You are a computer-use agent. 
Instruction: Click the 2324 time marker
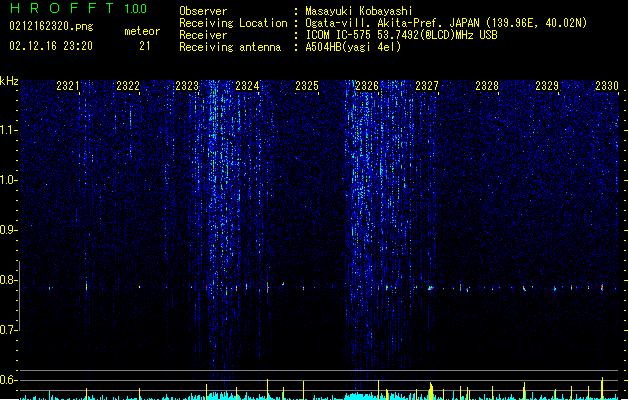247,86
